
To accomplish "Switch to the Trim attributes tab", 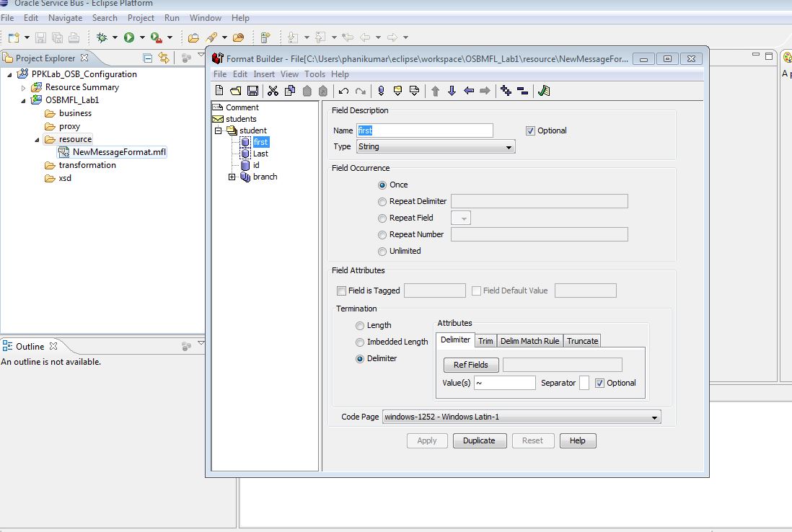I will point(486,340).
